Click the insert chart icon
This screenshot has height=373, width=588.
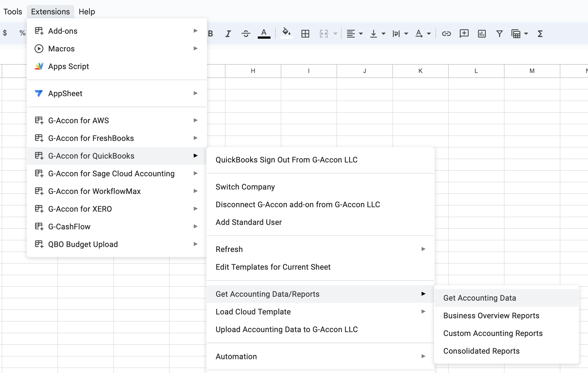tap(482, 34)
